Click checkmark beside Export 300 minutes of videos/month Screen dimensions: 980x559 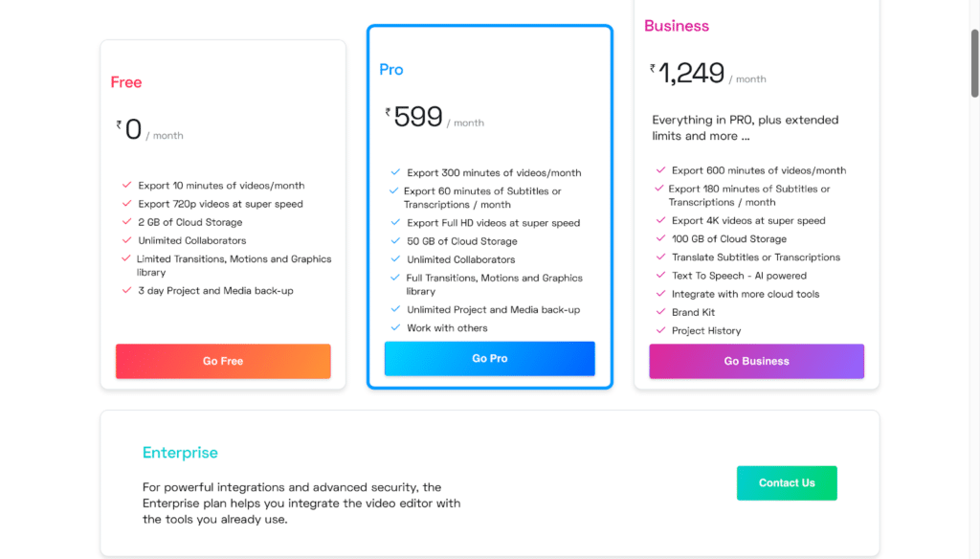(x=395, y=172)
